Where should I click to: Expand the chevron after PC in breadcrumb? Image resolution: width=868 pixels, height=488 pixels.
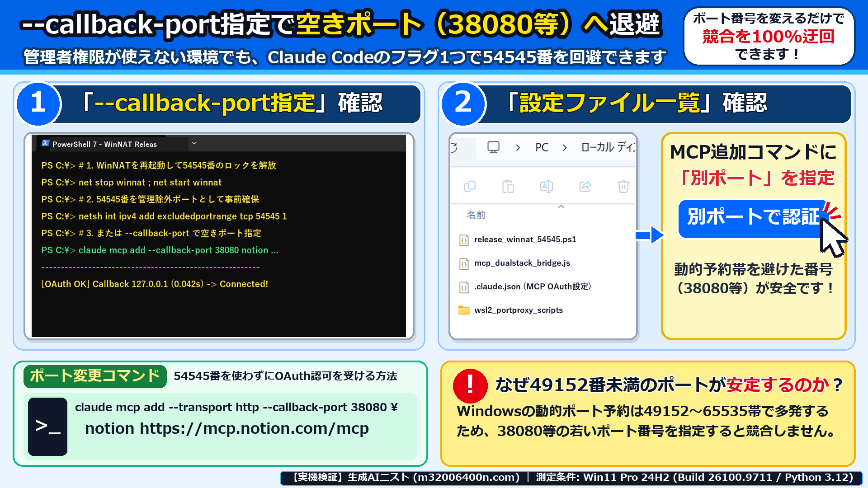pyautogui.click(x=565, y=148)
